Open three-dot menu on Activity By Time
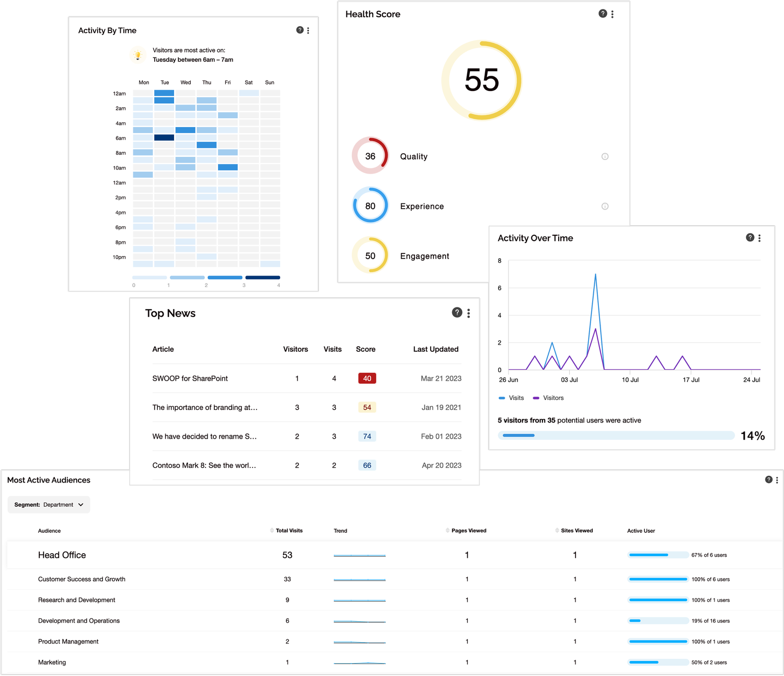Viewport: 784px width, 676px height. [308, 30]
